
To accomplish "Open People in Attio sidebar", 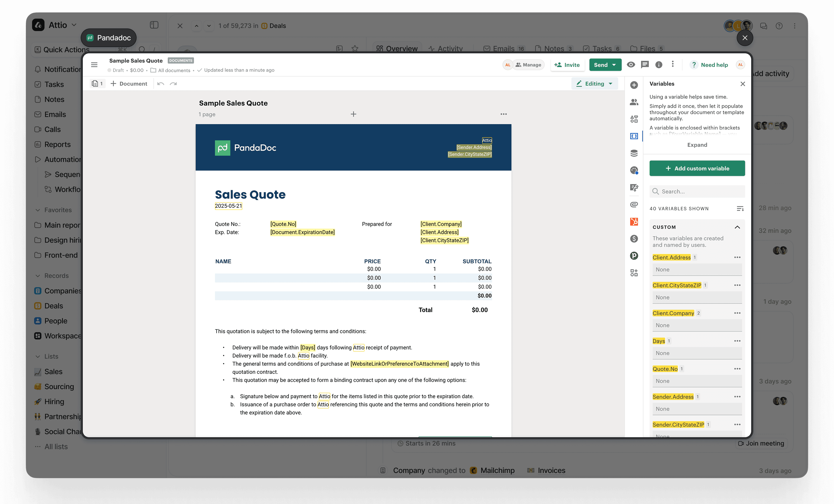I will pyautogui.click(x=56, y=321).
